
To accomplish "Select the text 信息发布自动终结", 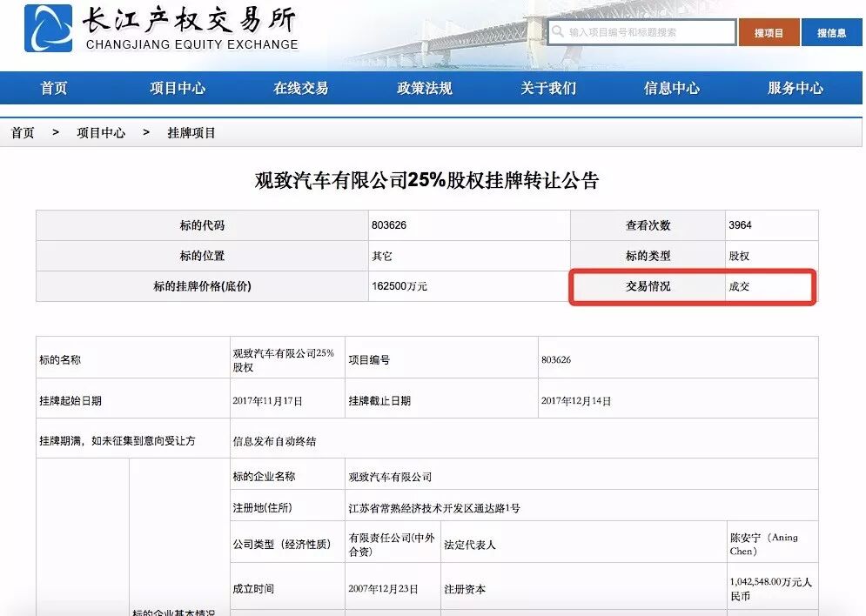I will (x=274, y=442).
